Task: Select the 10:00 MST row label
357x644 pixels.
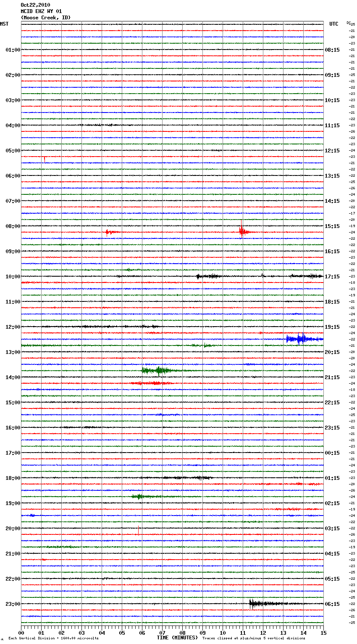Action: click(13, 277)
